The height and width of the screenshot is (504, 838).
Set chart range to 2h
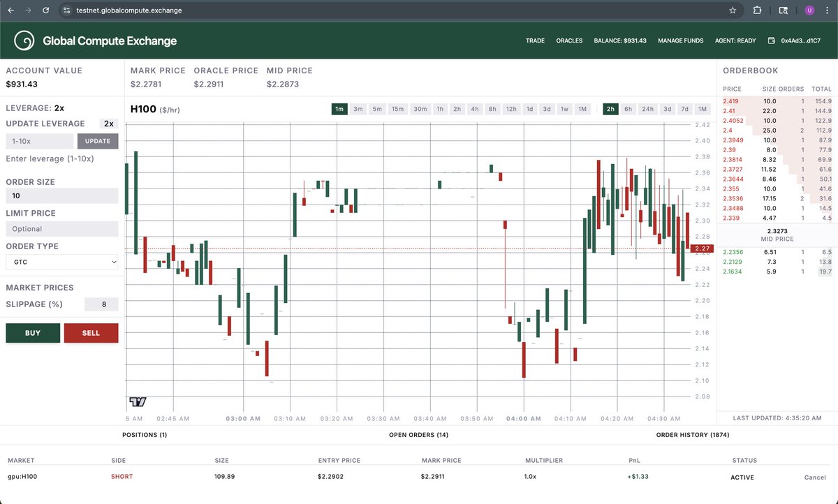pyautogui.click(x=611, y=109)
